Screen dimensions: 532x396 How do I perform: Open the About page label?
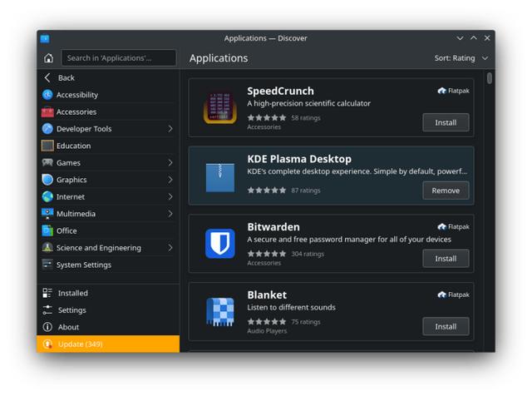[68, 327]
